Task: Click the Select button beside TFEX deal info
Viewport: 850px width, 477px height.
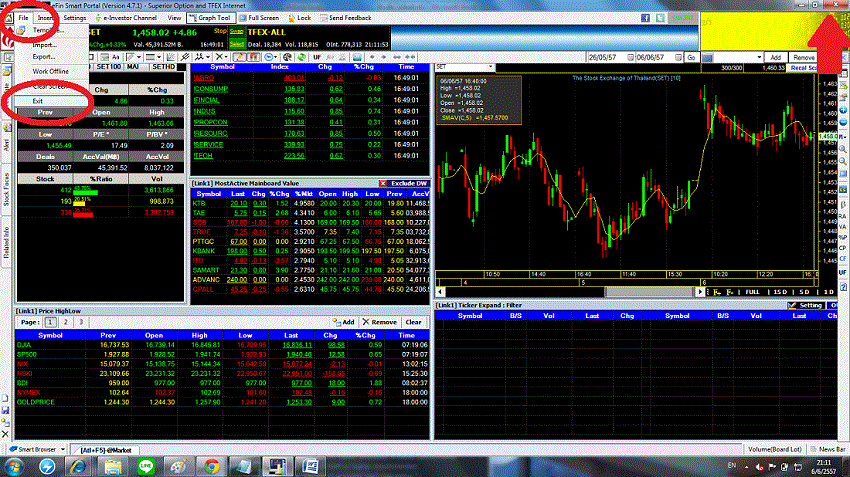Action: click(x=236, y=44)
